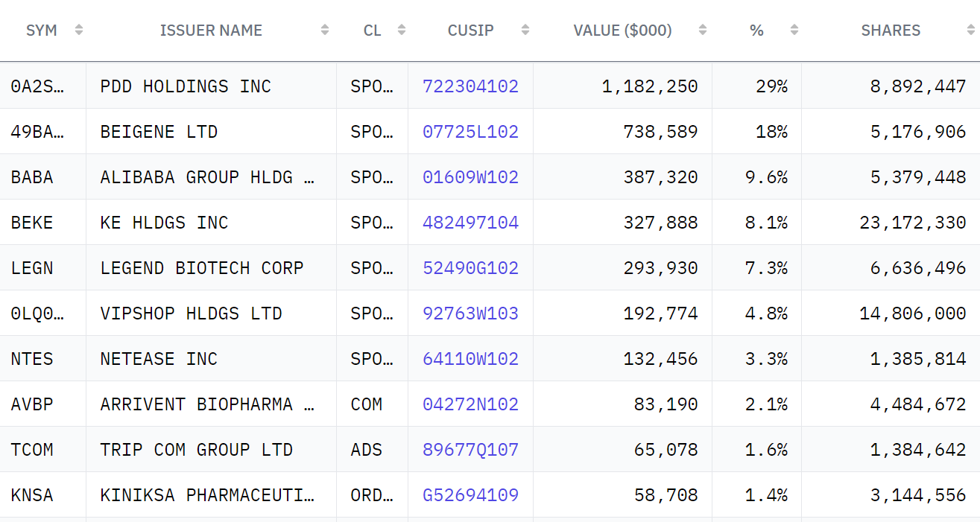Open KE Holdings CUSIP link 482497104
980x522 pixels.
coord(470,223)
